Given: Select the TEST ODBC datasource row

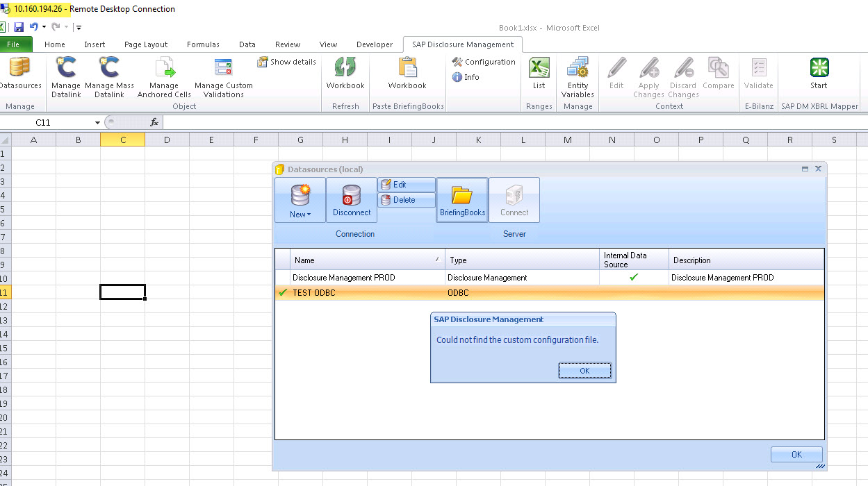Looking at the screenshot, I should [x=549, y=293].
